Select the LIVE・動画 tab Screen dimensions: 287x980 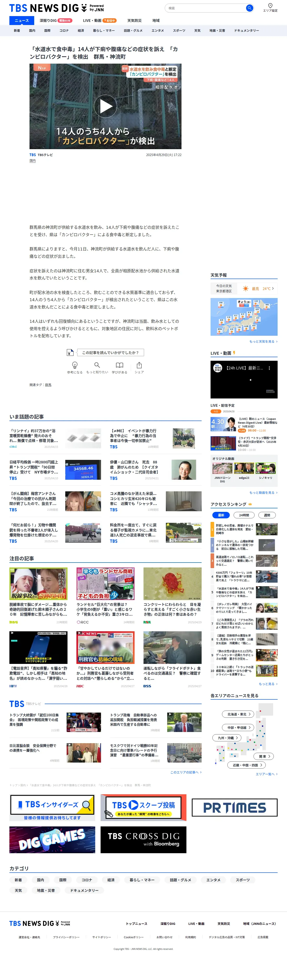(x=99, y=21)
